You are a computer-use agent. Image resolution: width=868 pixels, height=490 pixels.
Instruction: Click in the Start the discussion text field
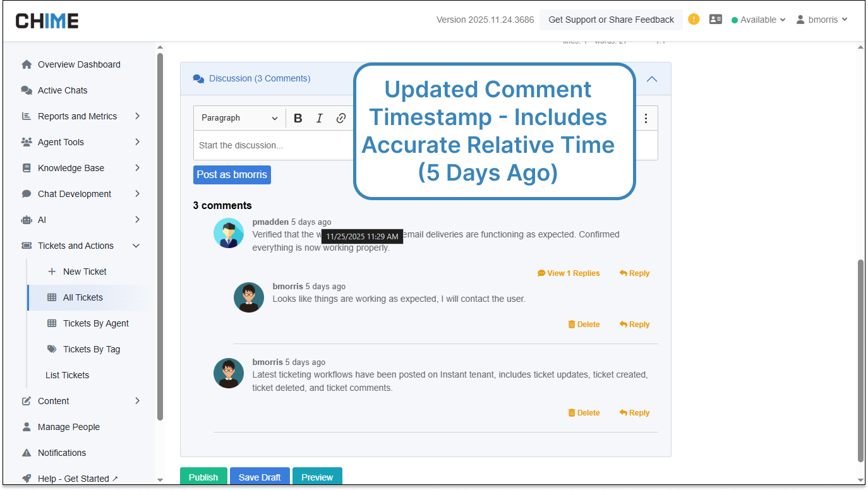(272, 146)
